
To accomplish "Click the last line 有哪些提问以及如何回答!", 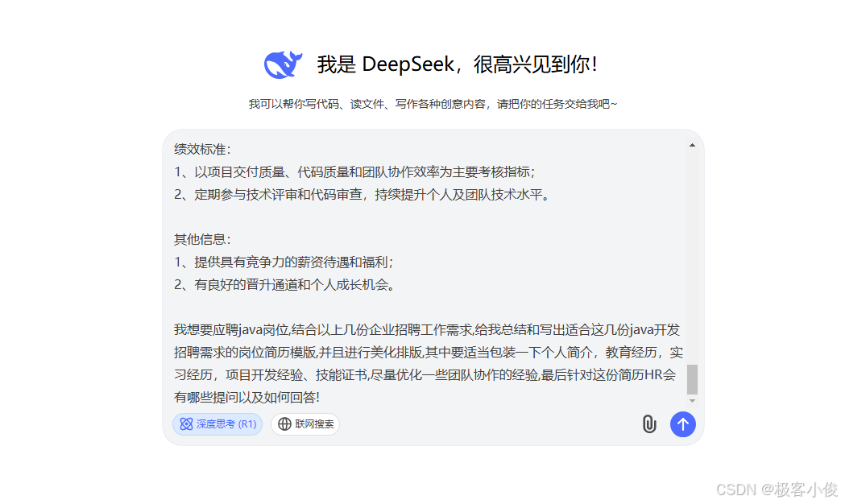I will (x=246, y=397).
